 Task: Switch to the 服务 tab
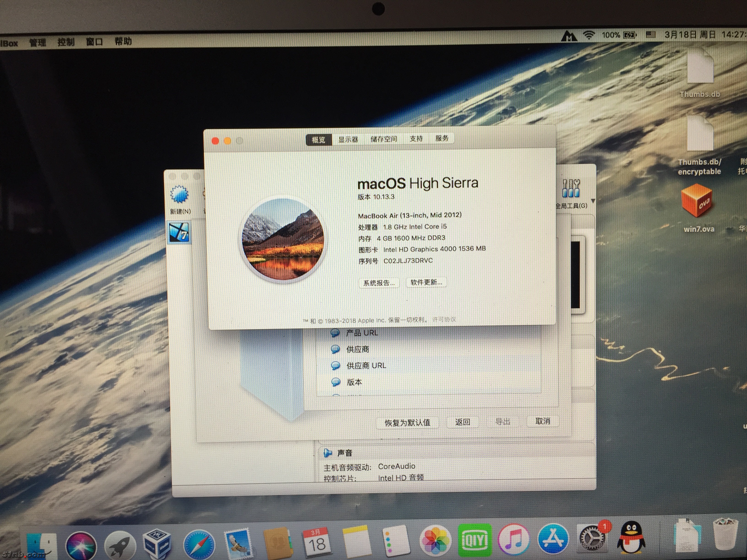pos(442,138)
